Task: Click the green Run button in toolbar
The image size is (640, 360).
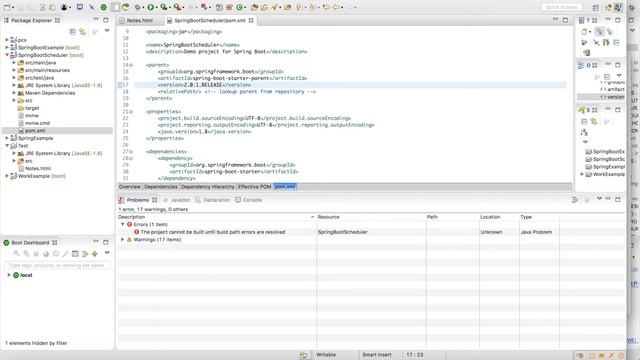Action: pyautogui.click(x=151, y=7)
